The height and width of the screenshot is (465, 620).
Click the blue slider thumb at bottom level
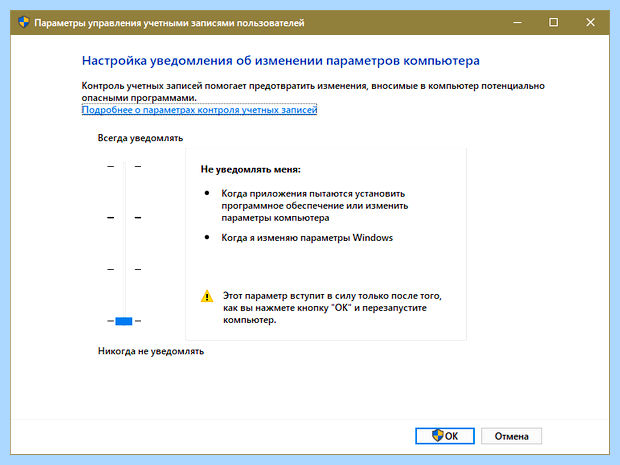click(124, 321)
